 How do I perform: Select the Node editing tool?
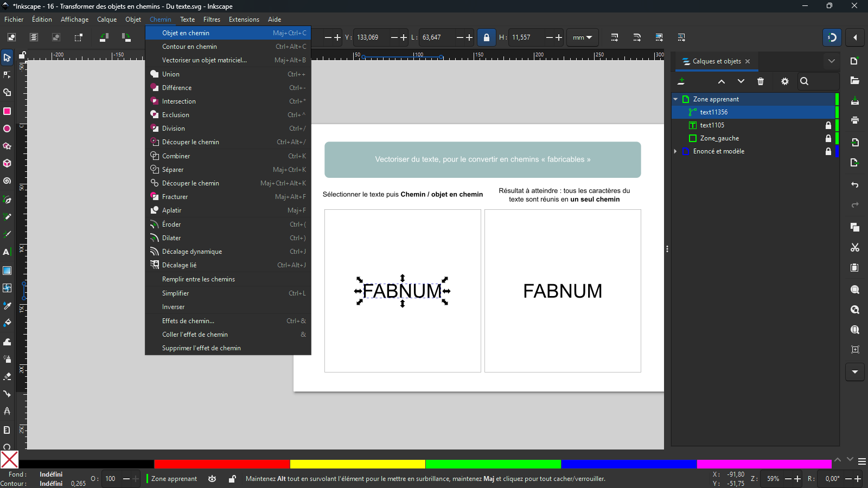click(7, 75)
